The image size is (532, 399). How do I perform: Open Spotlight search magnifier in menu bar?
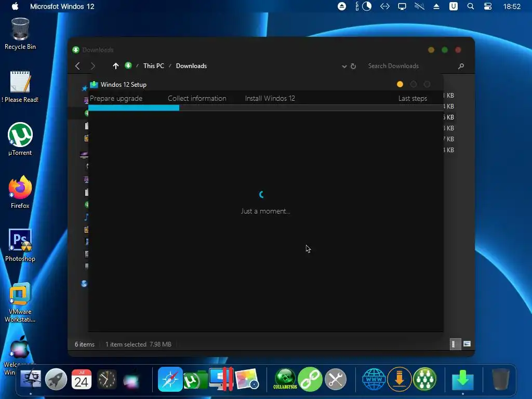tap(471, 6)
